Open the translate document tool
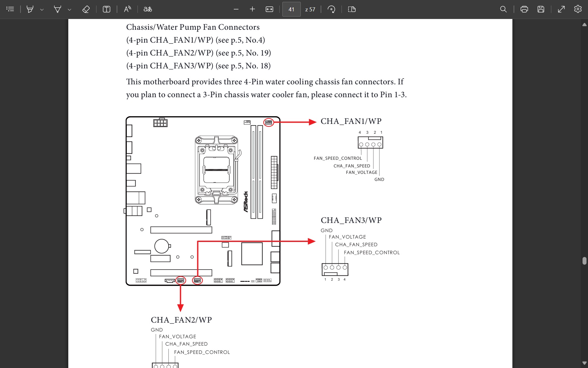Screen dimensions: 588x368 tap(148, 9)
